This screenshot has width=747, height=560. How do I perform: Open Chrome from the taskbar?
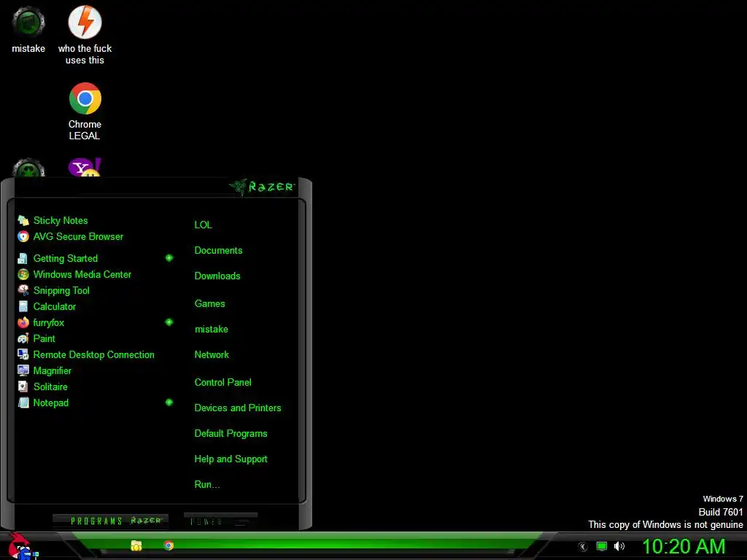[169, 545]
